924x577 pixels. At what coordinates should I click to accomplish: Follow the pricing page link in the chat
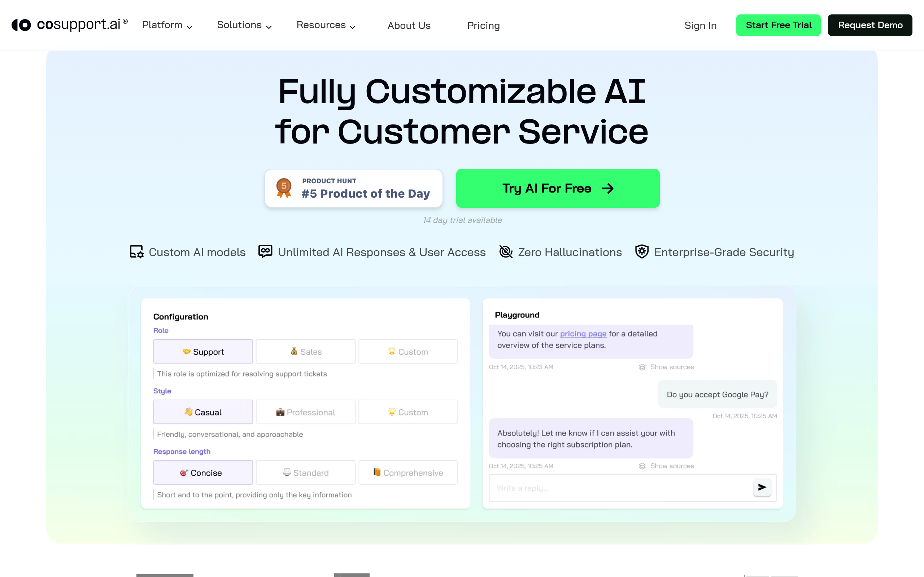(583, 334)
